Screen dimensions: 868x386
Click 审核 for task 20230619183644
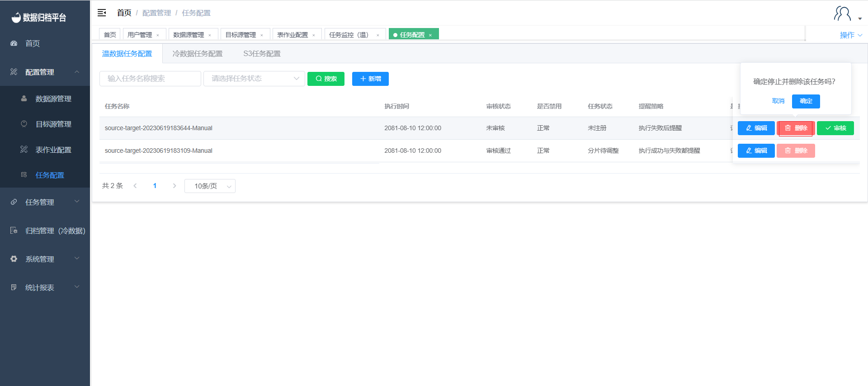(x=835, y=128)
